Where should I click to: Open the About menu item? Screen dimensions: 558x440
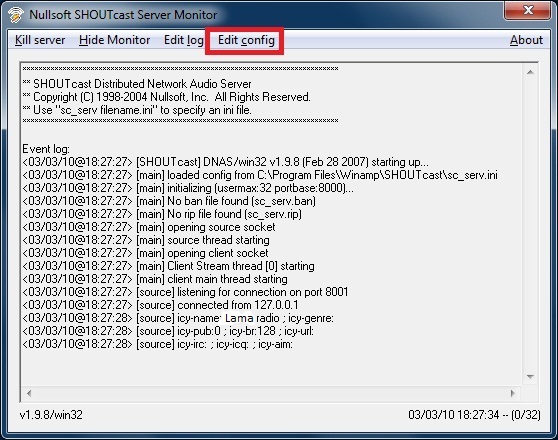point(526,40)
